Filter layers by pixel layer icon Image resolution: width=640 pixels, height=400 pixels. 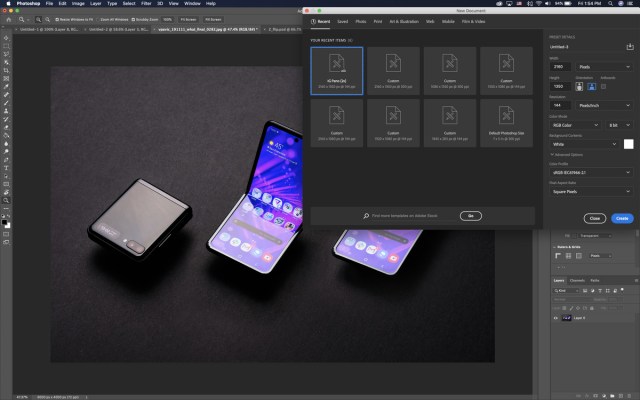(x=585, y=291)
